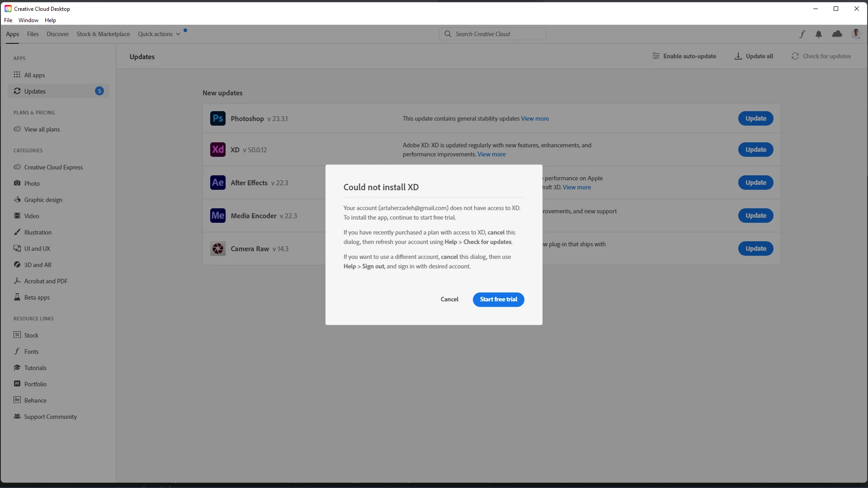Open the fonts icon in header
Screen dimensions: 868x488
[x=802, y=34]
